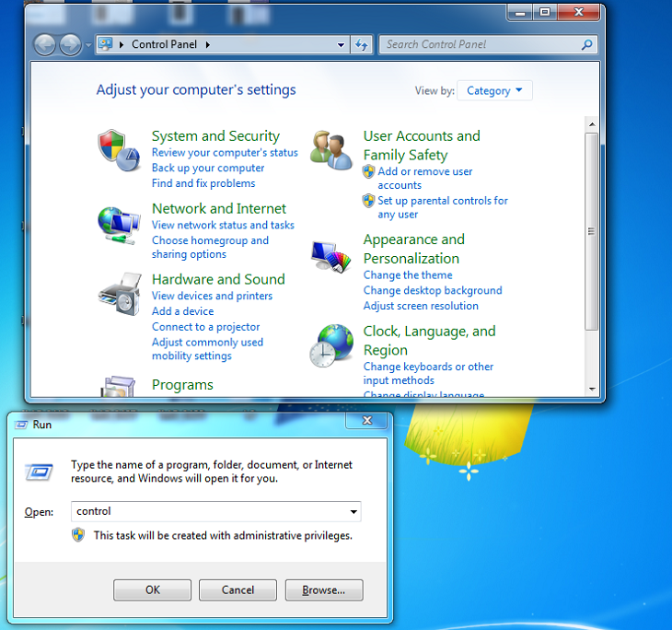Image resolution: width=672 pixels, height=630 pixels.
Task: Open the Network and Internet globe icon
Action: [119, 226]
